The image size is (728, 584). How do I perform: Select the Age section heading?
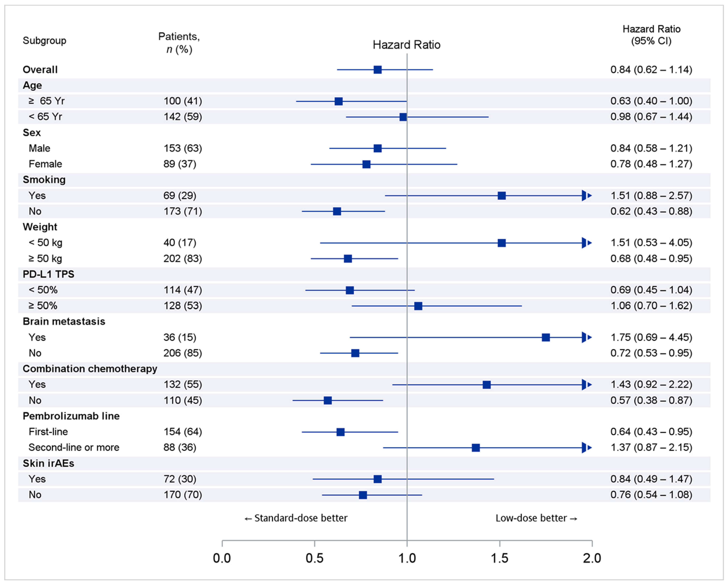32,85
